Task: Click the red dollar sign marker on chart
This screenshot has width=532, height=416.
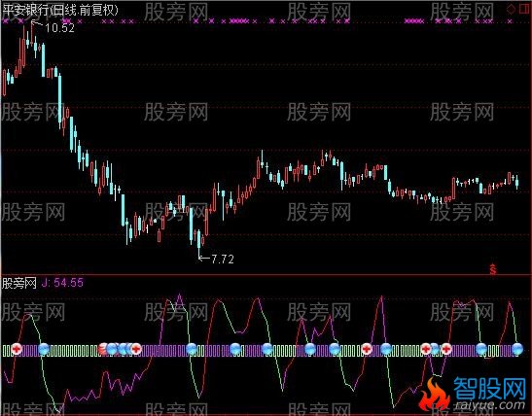Action: click(x=493, y=269)
